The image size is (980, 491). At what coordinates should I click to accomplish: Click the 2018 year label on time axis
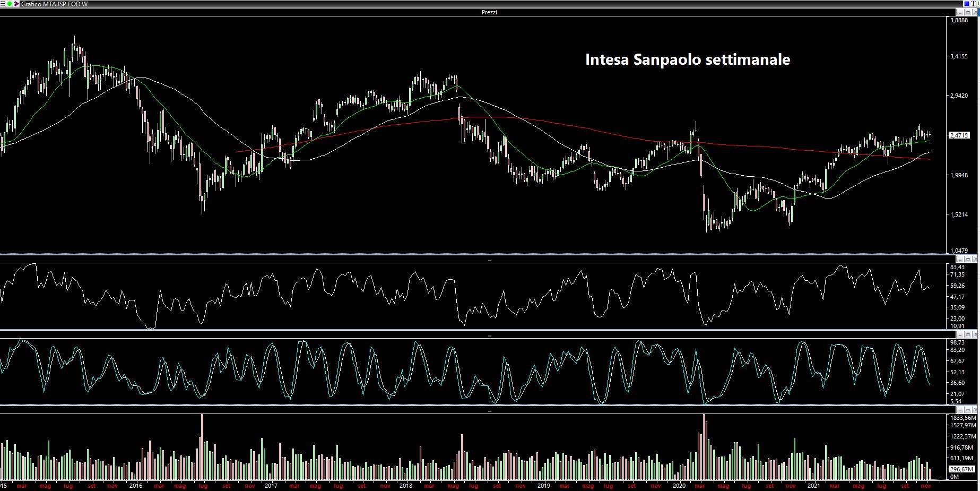[x=406, y=486]
